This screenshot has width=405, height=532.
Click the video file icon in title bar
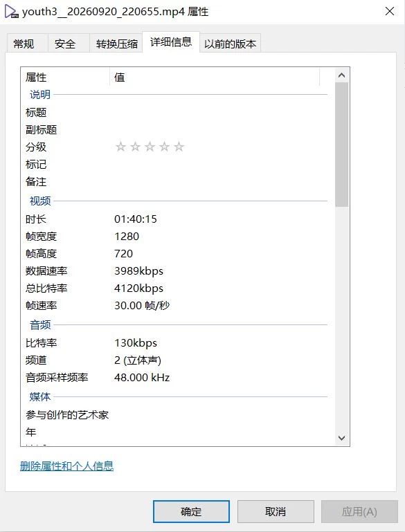click(11, 12)
